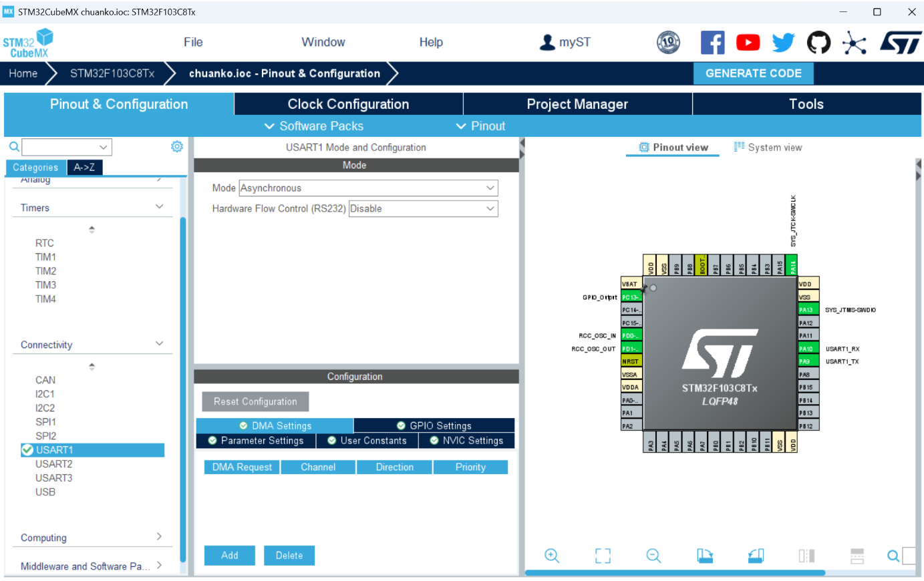Zoom out of the pinout view

(653, 556)
